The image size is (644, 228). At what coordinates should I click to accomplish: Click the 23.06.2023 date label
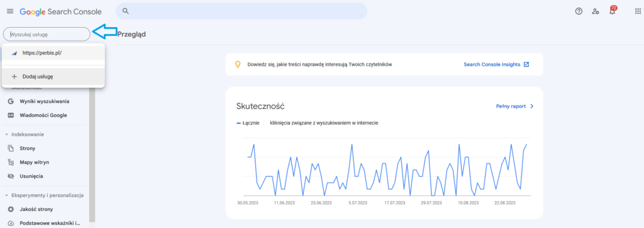[321, 203]
